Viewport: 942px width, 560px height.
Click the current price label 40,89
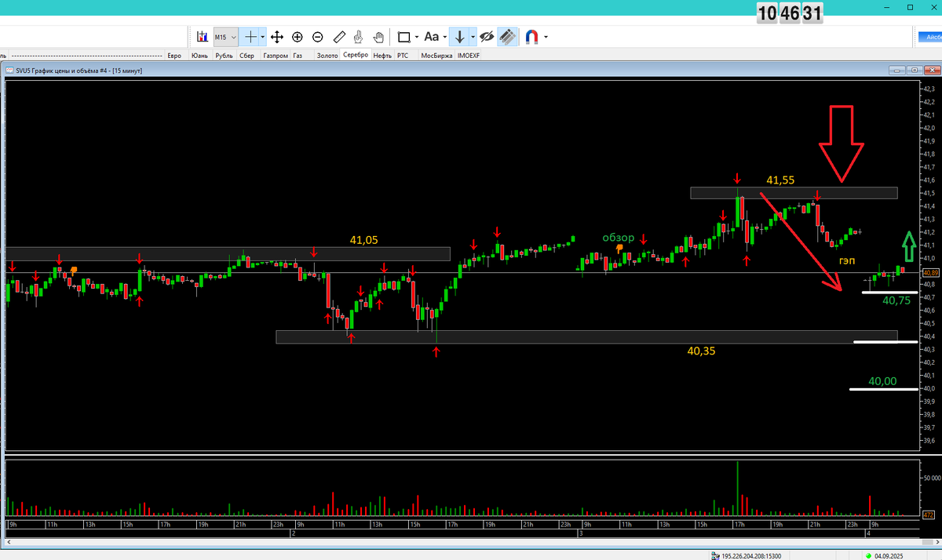point(930,272)
